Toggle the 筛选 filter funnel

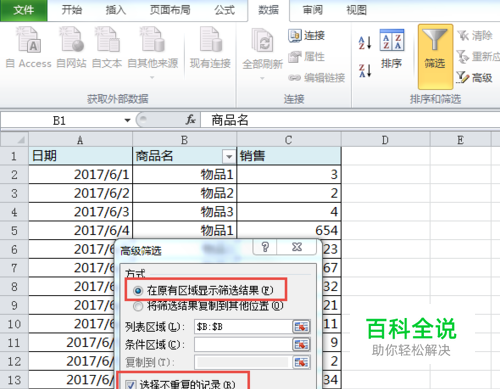pos(435,56)
